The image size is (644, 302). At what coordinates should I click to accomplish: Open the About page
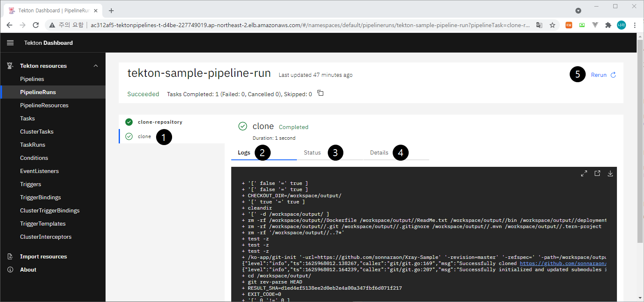tap(53, 270)
